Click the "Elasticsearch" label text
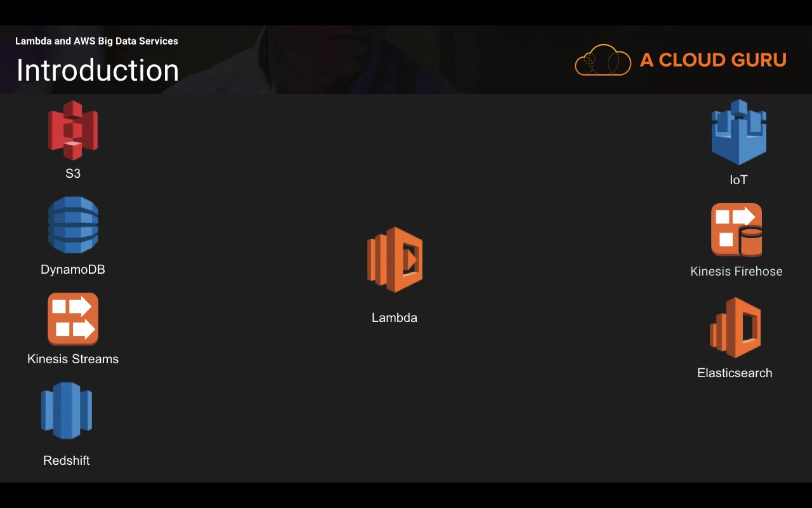This screenshot has height=508, width=812. pyautogui.click(x=735, y=373)
